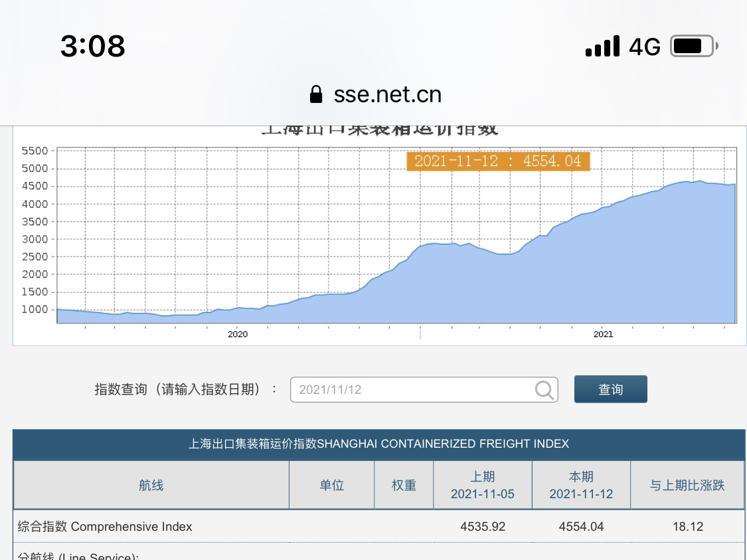
Task: Click the 2021 label on chart axis
Action: click(x=603, y=334)
